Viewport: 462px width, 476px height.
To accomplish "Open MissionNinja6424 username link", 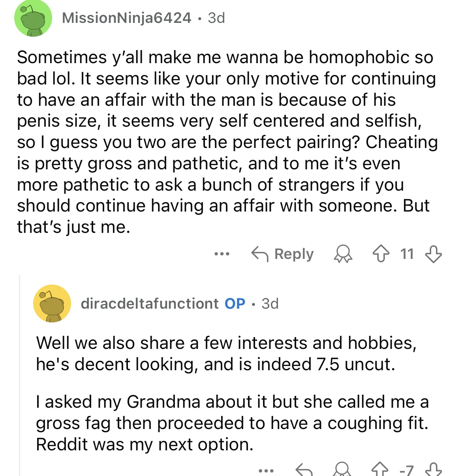I will (127, 18).
